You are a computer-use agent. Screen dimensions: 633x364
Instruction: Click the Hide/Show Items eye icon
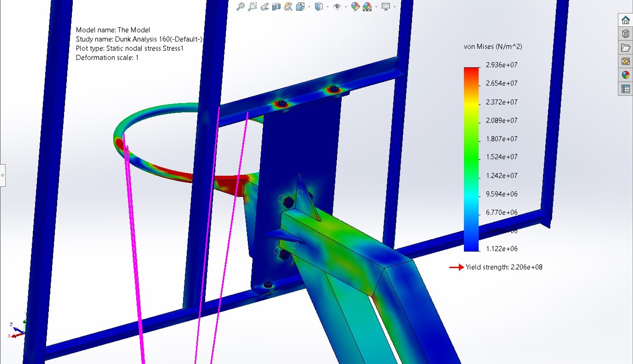coord(336,6)
